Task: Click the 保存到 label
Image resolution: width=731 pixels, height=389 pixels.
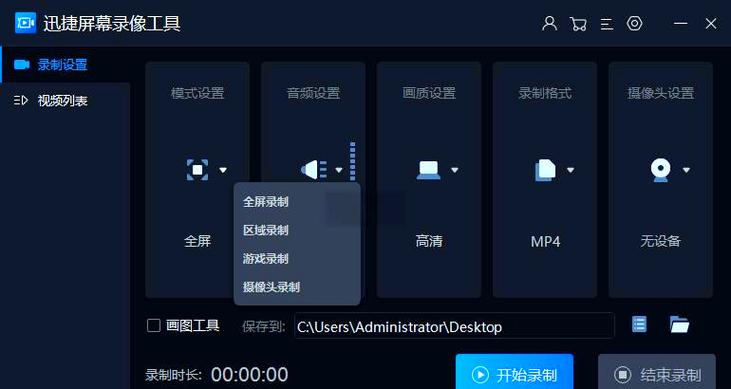Action: pos(263,326)
